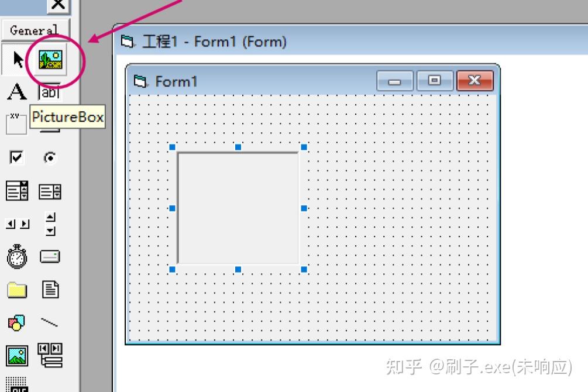Select the Shape control tool
This screenshot has width=588, height=392.
tap(16, 321)
